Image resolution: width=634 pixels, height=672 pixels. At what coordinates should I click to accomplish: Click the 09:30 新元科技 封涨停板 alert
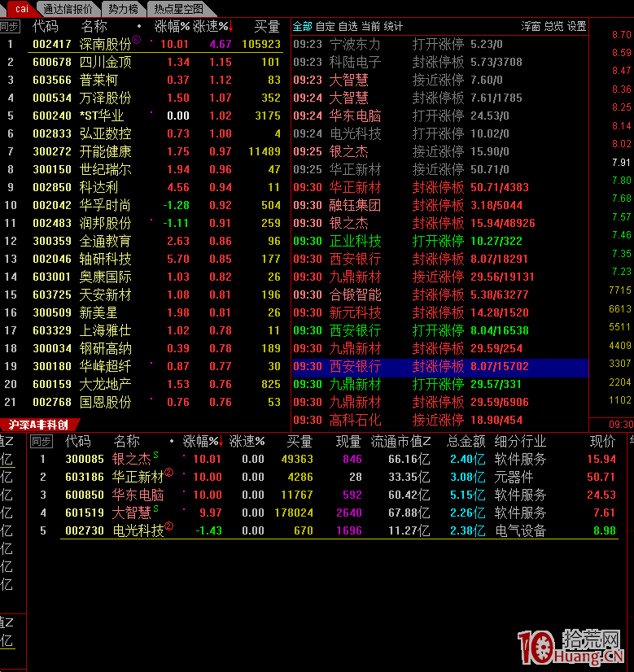pos(440,312)
